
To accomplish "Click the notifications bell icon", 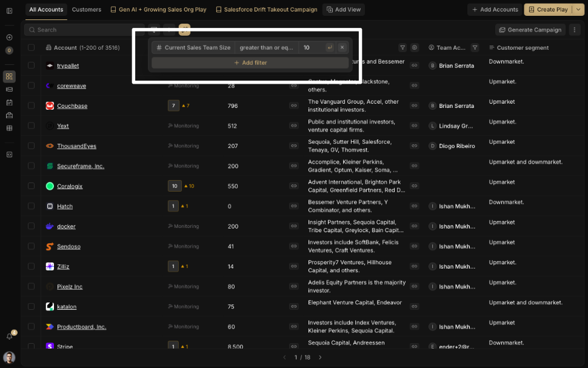I will (9, 336).
